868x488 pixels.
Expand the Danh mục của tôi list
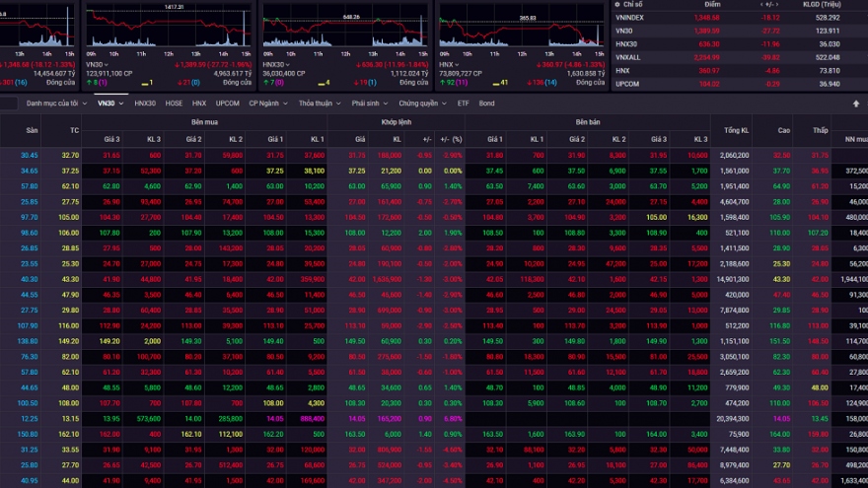coord(55,104)
